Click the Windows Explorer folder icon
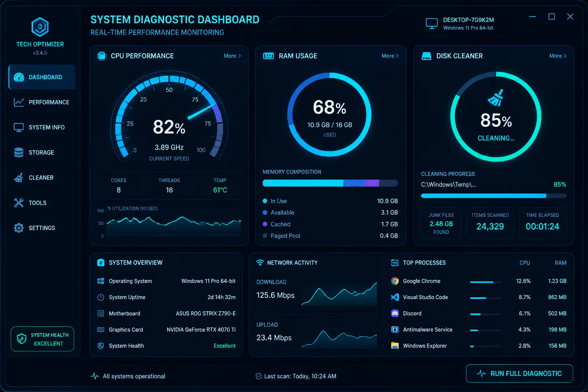Viewport: 588px width, 392px height. coord(395,346)
